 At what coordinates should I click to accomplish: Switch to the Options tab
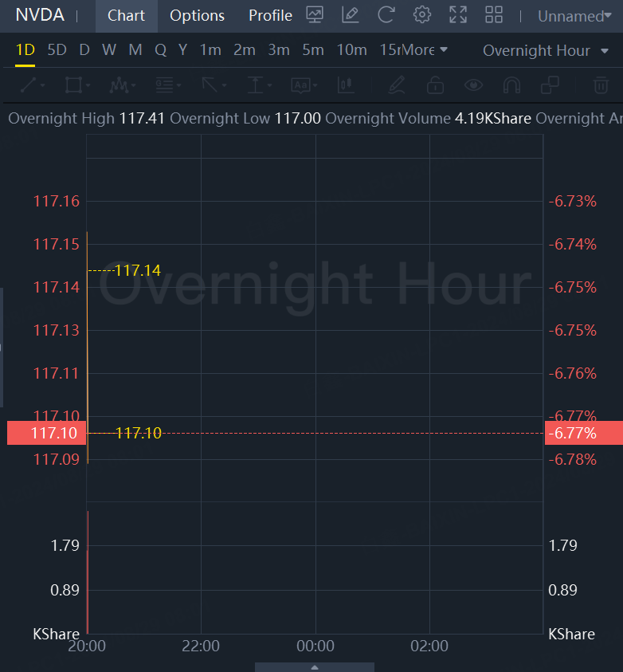click(x=197, y=16)
